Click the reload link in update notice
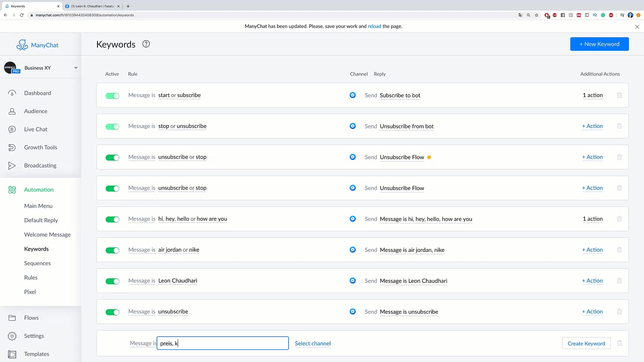This screenshot has width=644, height=362. coord(374,26)
